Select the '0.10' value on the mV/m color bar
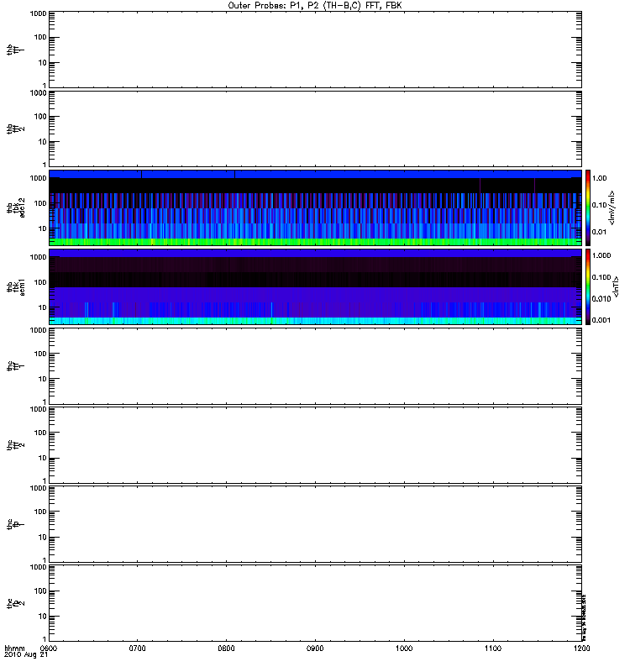Viewport: 630px width, 672px height. tap(599, 205)
